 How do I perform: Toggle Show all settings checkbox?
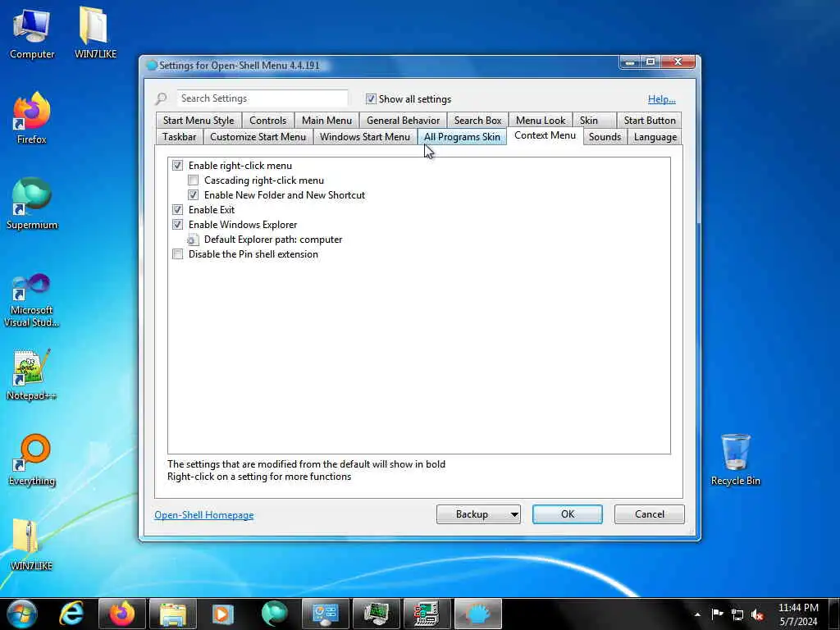371,98
